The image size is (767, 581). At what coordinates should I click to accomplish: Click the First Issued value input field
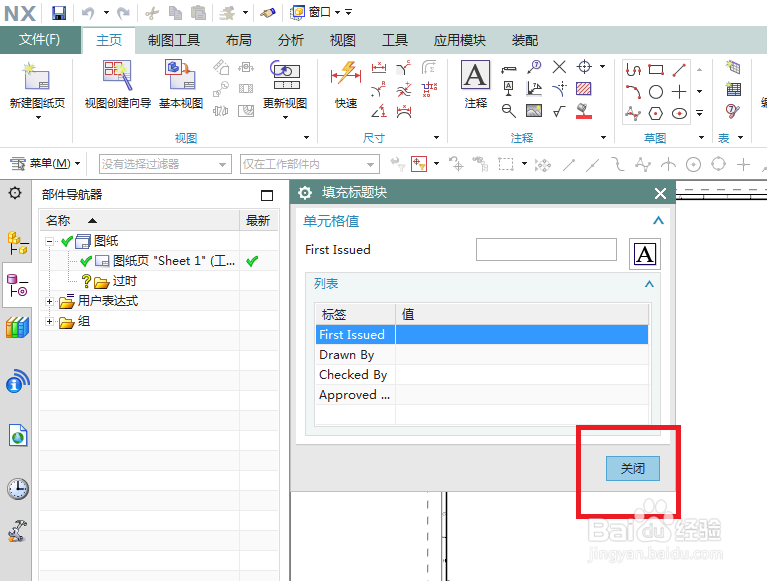click(546, 249)
